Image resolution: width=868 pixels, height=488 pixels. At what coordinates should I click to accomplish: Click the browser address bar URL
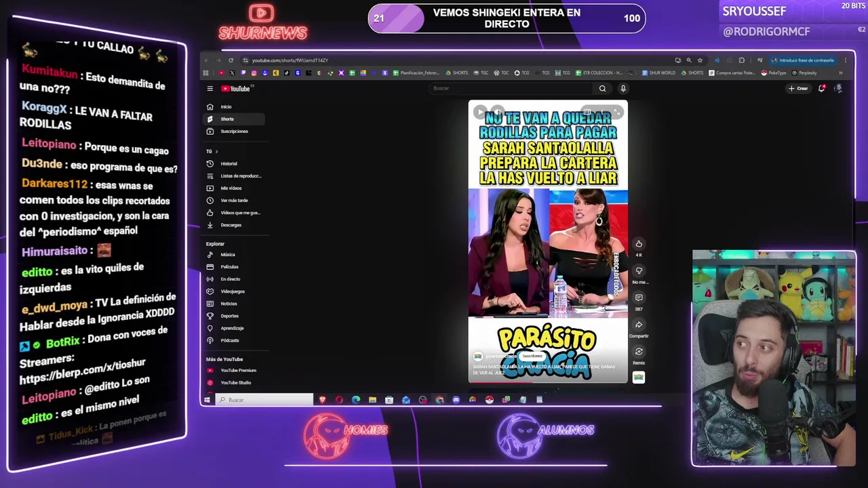pyautogui.click(x=290, y=60)
